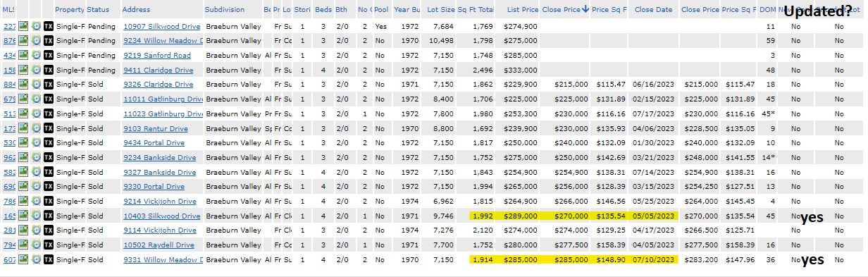Open MLS number link starting with 607
The image size is (868, 277).
click(9, 260)
